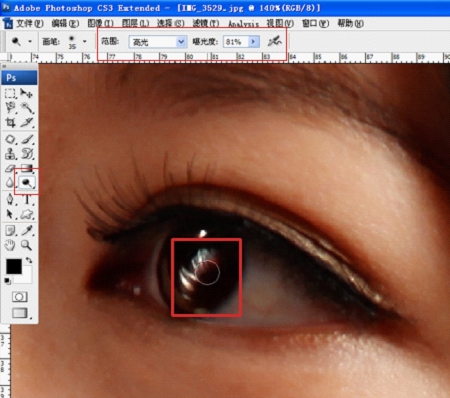Click the Photoshop document icon in menu bar
450x398 pixels.
point(8,23)
